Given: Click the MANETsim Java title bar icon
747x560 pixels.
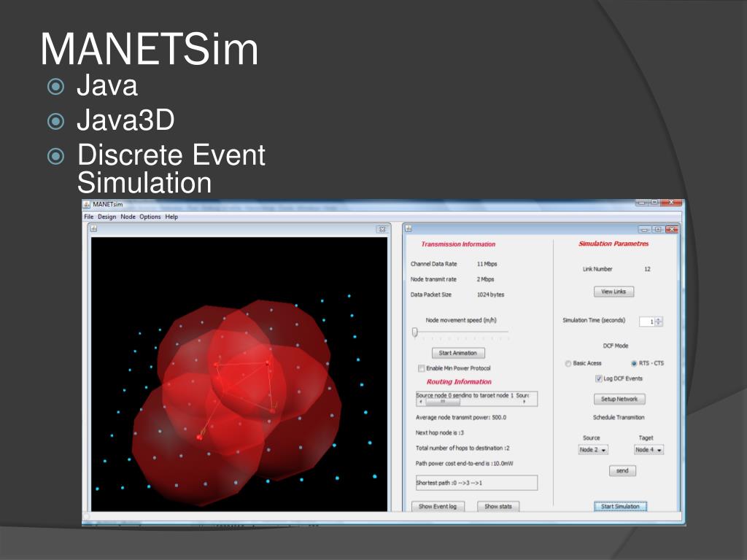Looking at the screenshot, I should [87, 204].
